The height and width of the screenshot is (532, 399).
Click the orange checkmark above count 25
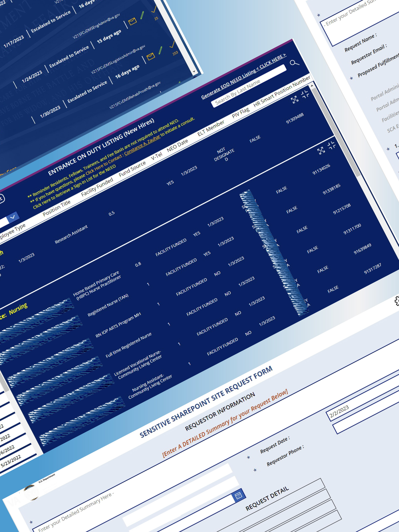tap(154, 9)
